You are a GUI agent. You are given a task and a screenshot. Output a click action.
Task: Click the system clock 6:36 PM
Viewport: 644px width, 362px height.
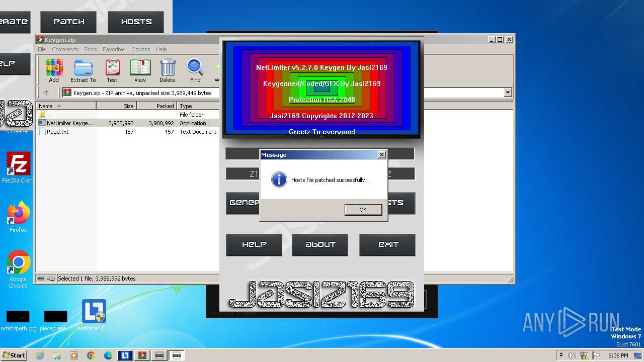(618, 355)
